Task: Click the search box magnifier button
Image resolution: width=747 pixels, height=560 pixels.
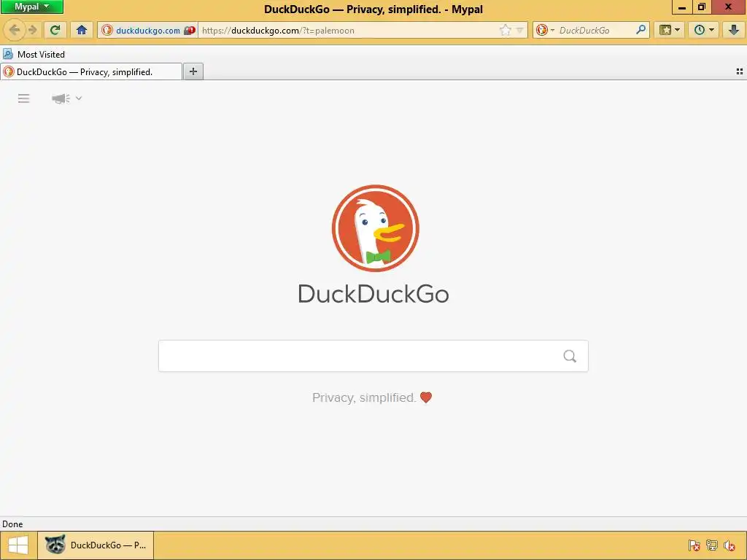Action: [x=570, y=356]
